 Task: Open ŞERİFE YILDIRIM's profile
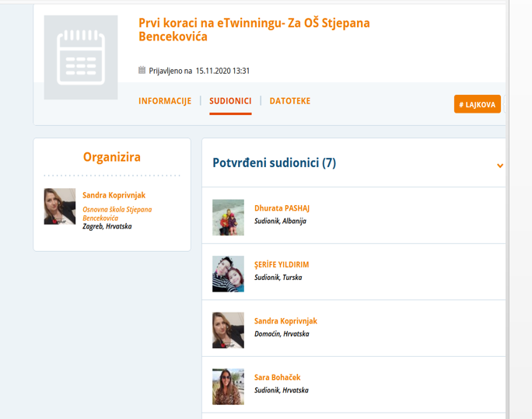282,264
